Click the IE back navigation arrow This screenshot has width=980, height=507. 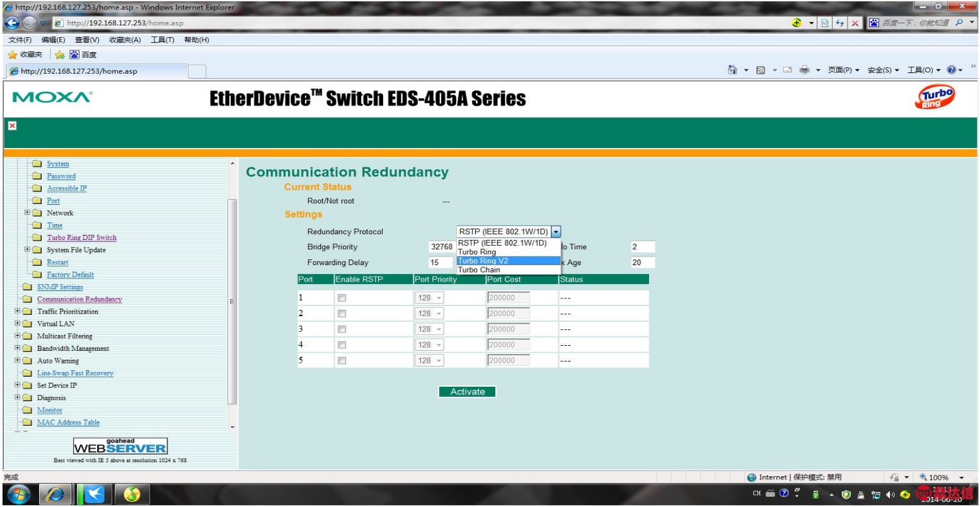pos(11,23)
